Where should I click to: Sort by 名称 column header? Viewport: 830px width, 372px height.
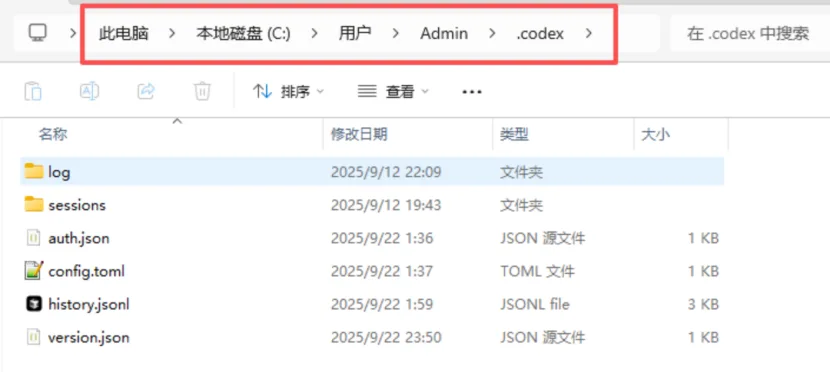pos(53,134)
